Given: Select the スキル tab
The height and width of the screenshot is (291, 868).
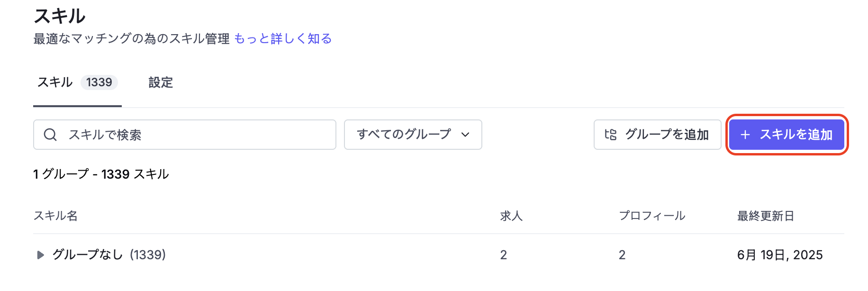Looking at the screenshot, I should click(55, 82).
